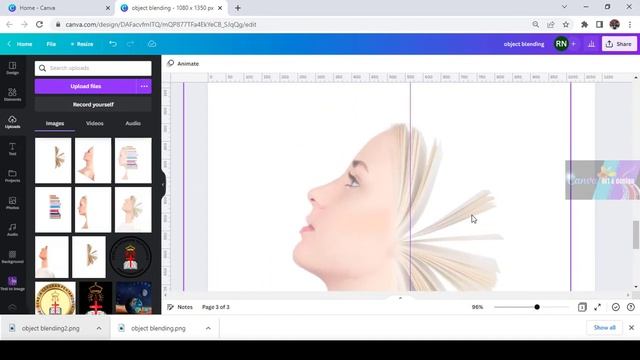Open the help question mark icon
This screenshot has width=640, height=360.
coord(631,307)
